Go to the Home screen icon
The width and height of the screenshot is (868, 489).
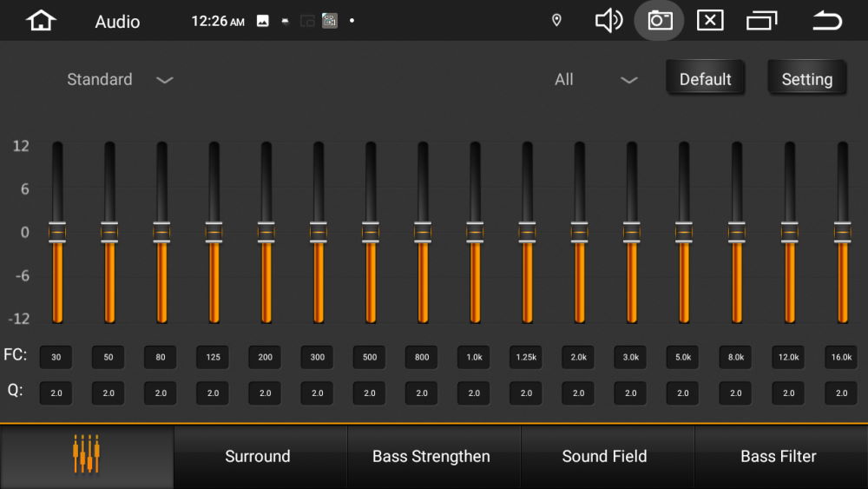coord(41,21)
